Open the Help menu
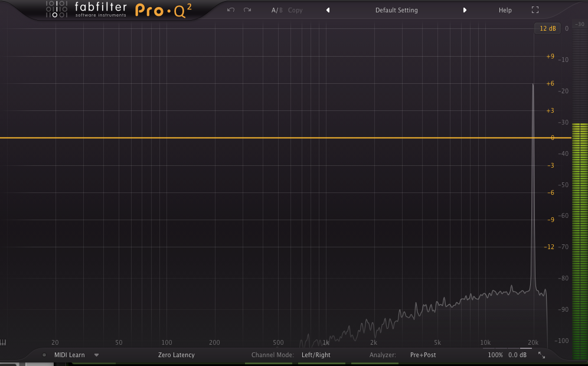The height and width of the screenshot is (366, 588). coord(505,10)
